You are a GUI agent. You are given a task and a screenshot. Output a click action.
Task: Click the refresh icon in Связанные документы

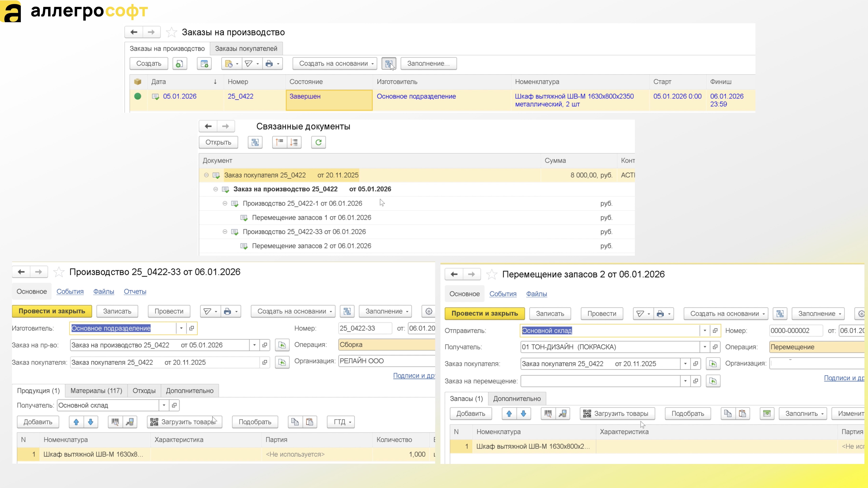pos(318,142)
